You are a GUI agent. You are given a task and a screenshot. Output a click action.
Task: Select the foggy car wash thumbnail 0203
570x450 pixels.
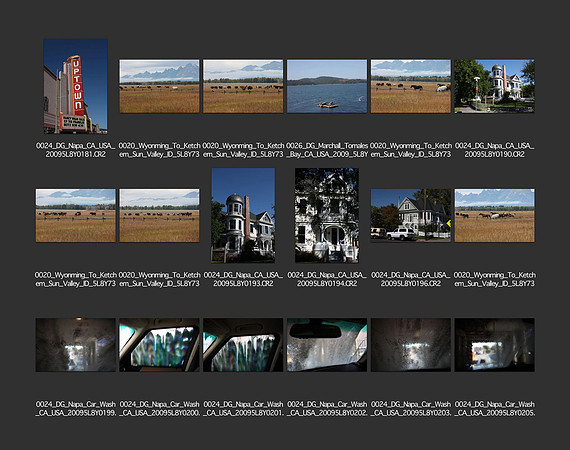411,345
